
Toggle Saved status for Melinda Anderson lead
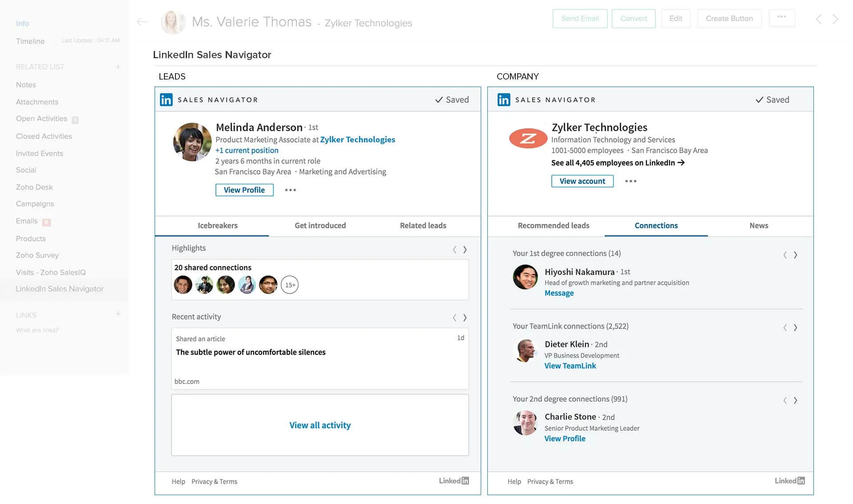pyautogui.click(x=452, y=99)
